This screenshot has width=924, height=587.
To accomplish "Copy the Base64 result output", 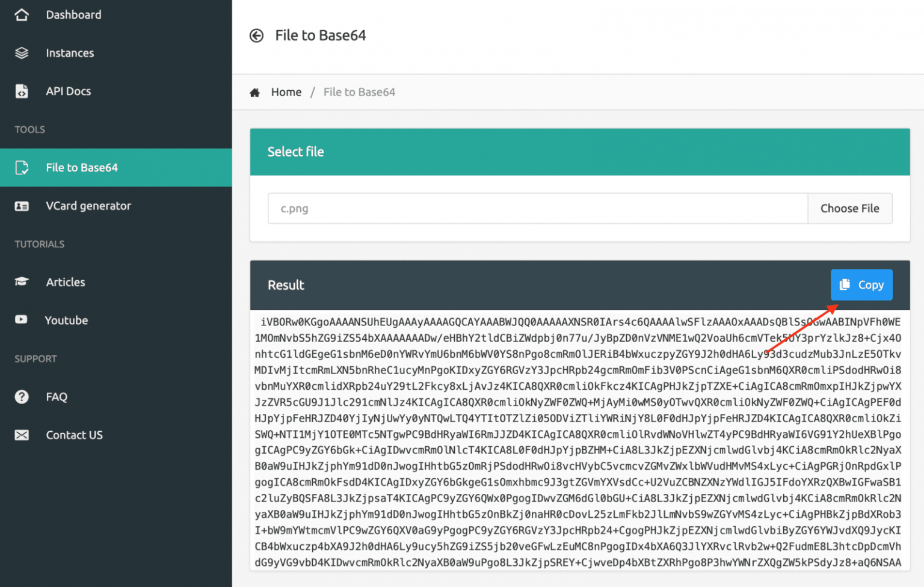I will [x=861, y=284].
